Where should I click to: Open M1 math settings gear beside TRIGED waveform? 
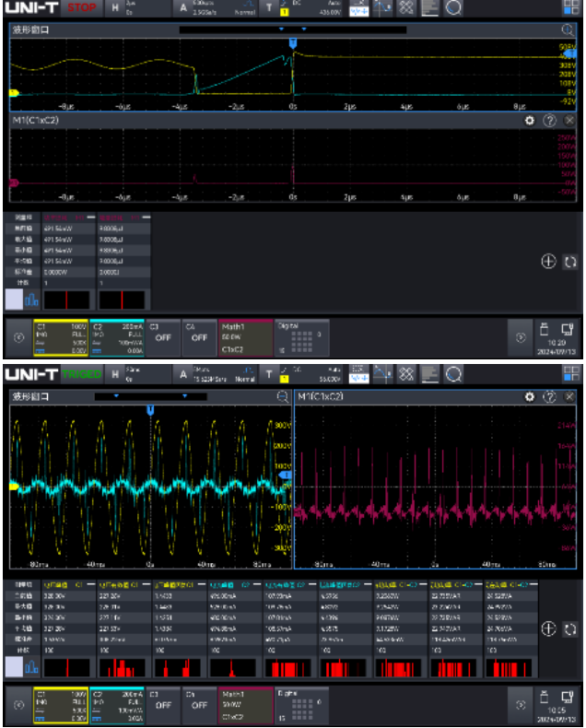(530, 396)
